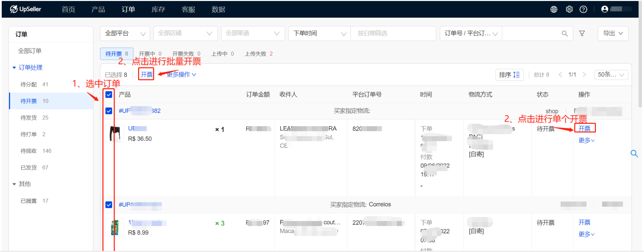Open 导出 export dropdown

(x=613, y=34)
